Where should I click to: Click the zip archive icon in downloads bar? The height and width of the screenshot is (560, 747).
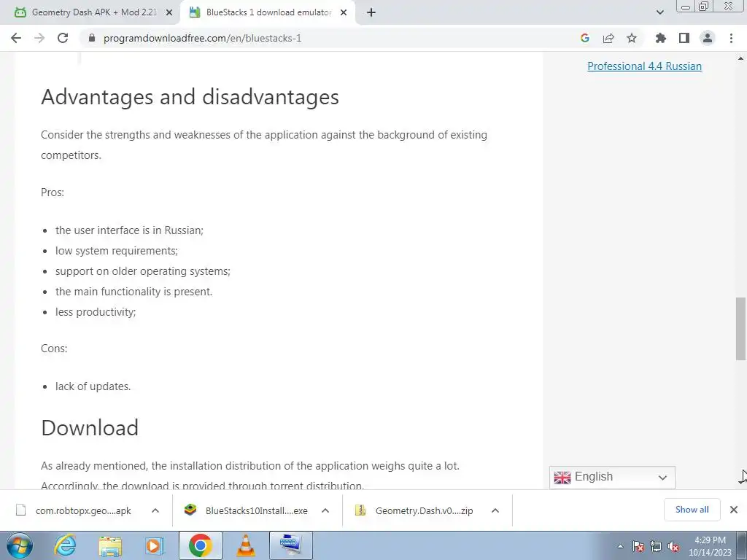click(360, 510)
